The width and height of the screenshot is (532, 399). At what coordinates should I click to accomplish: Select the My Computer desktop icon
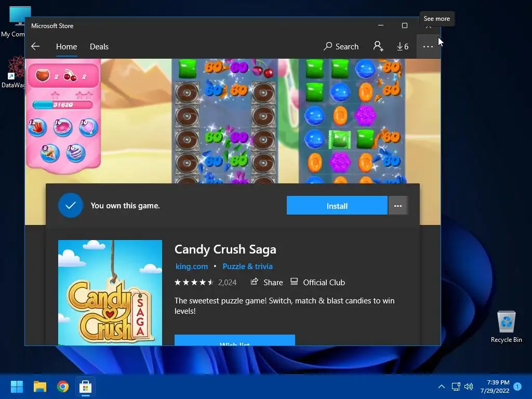(x=14, y=22)
